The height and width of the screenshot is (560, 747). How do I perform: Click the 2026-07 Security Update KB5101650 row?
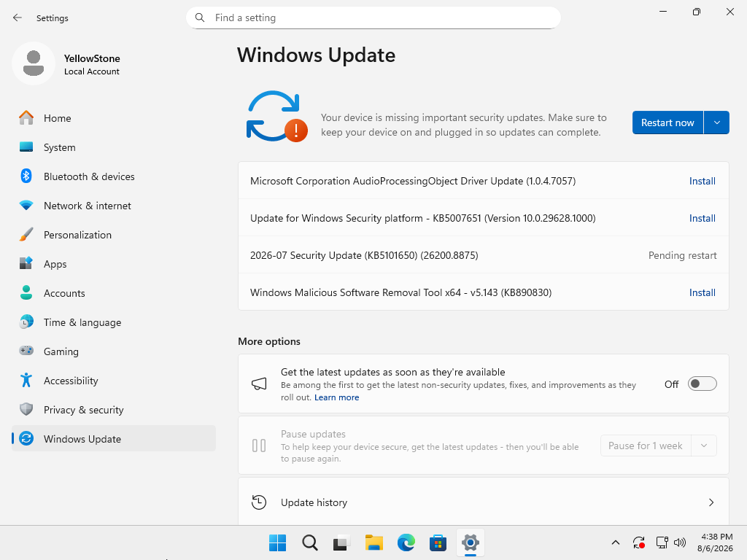pyautogui.click(x=484, y=255)
